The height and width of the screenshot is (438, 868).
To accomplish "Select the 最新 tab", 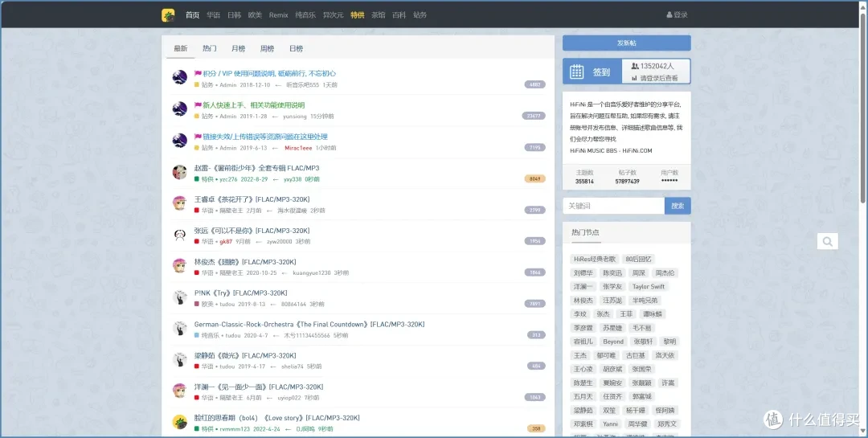I will click(x=181, y=49).
